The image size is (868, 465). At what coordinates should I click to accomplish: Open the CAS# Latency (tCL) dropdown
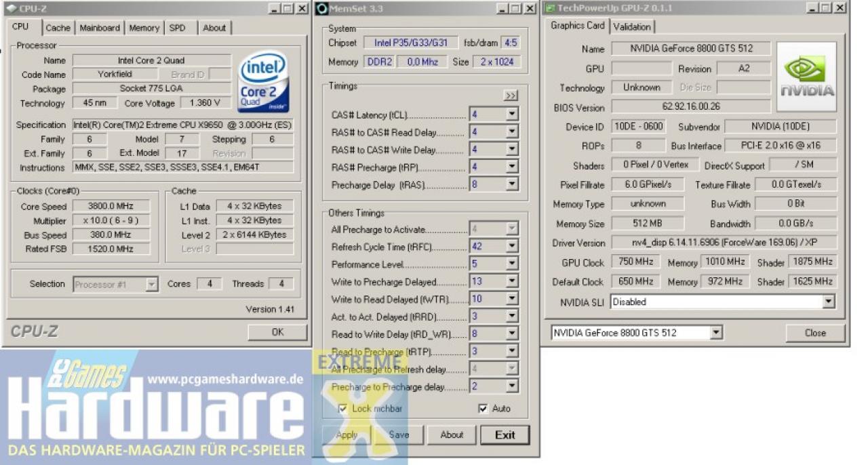coord(512,115)
